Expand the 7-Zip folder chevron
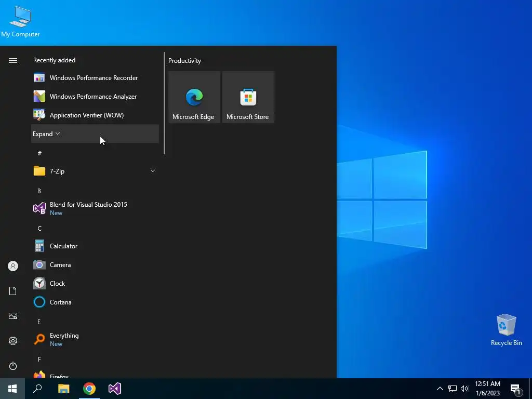Screen dimensions: 532x399 [x=153, y=171]
